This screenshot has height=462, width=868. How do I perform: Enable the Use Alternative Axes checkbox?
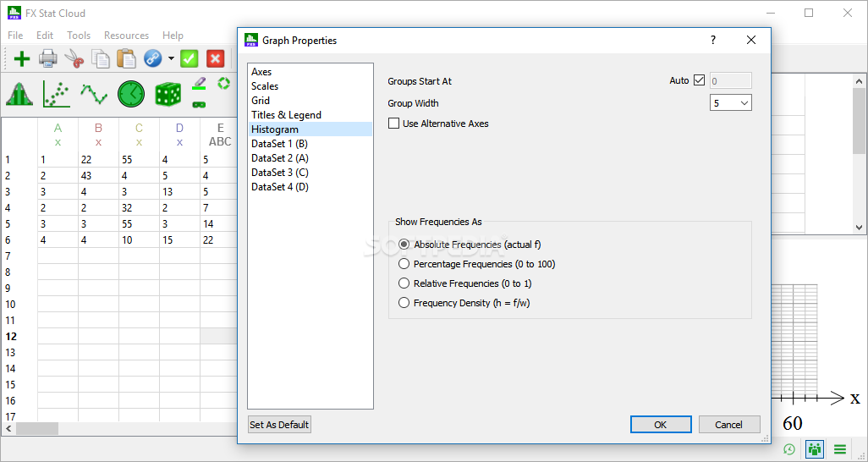pos(394,124)
